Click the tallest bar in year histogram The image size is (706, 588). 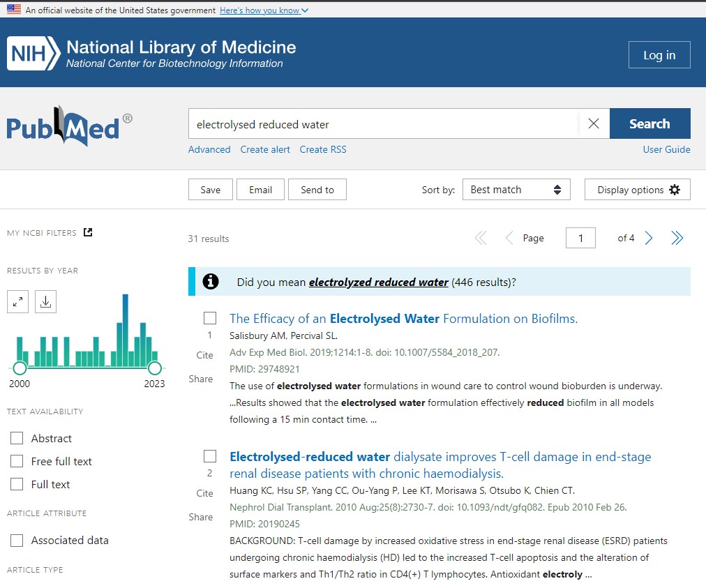pos(125,331)
